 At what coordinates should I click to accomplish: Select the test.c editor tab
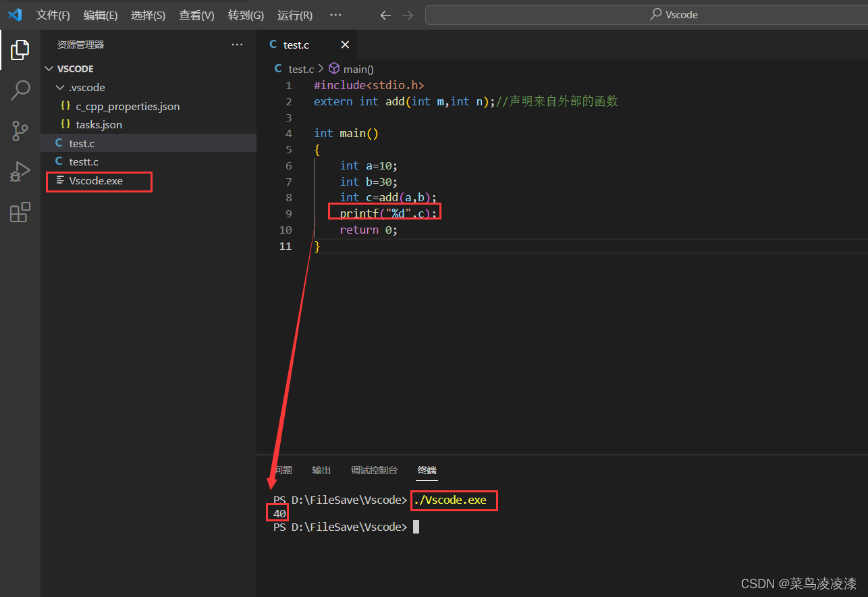pyautogui.click(x=307, y=45)
